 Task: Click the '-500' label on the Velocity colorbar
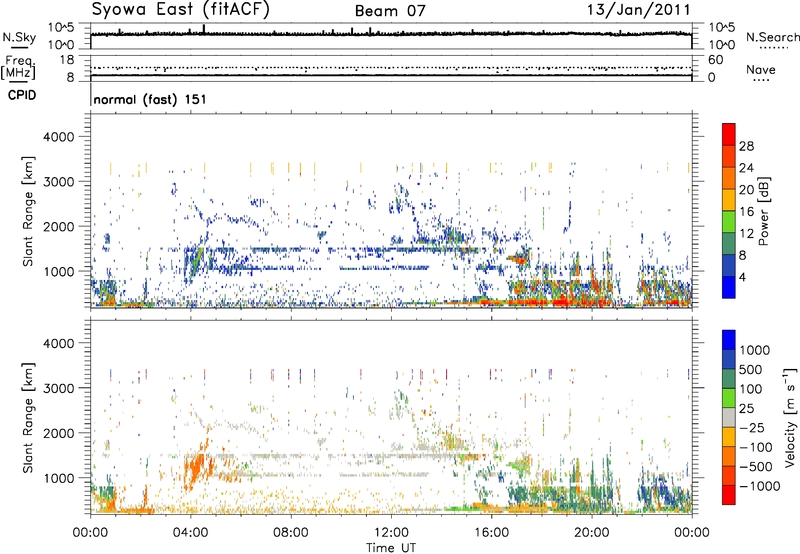(756, 466)
